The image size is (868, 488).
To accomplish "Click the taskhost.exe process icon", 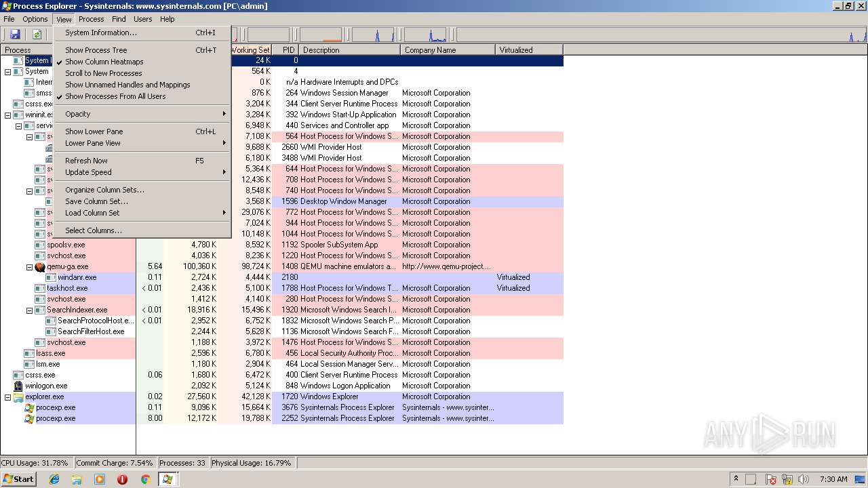I will click(x=40, y=288).
